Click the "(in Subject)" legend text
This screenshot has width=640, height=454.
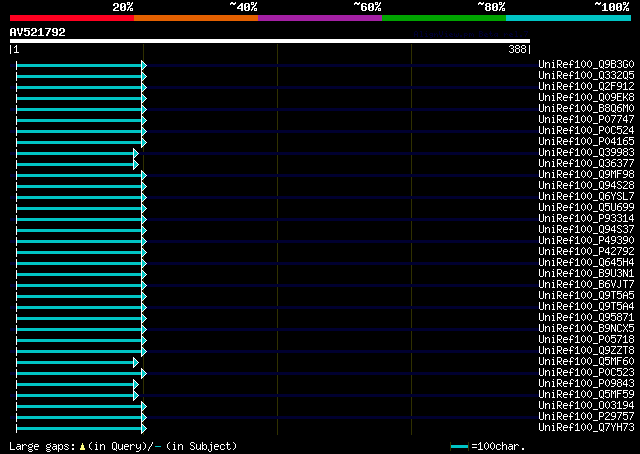pos(201,447)
